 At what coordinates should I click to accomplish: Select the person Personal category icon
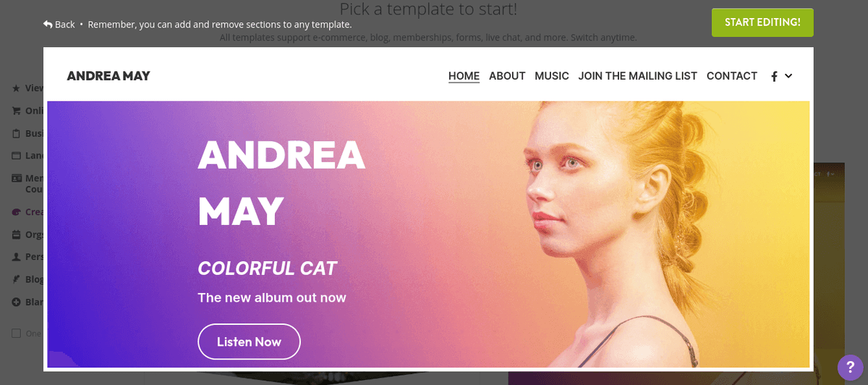click(16, 257)
